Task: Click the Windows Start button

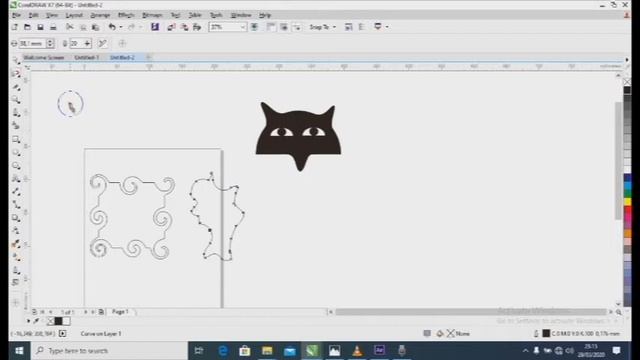Action: pos(19,351)
